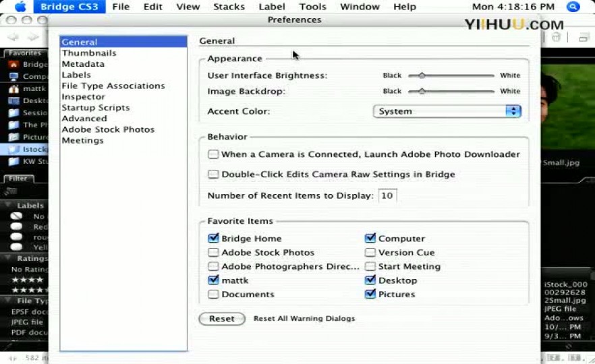Collapse the Ratings filter section
595x364 pixels.
pyautogui.click(x=7, y=257)
